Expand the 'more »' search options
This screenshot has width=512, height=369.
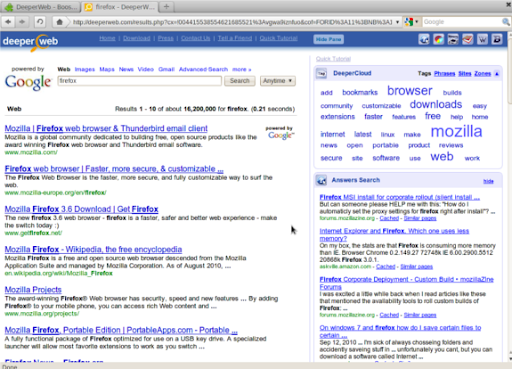click(241, 69)
